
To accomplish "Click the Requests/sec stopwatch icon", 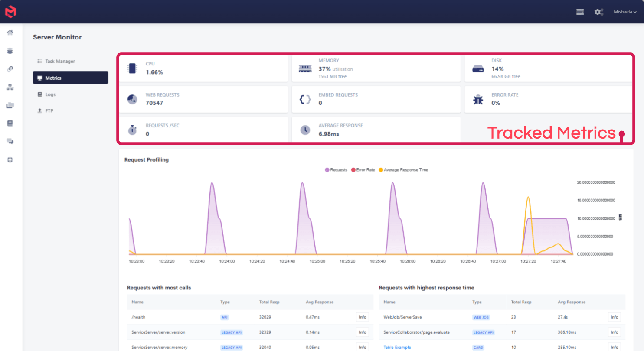I will tap(132, 130).
